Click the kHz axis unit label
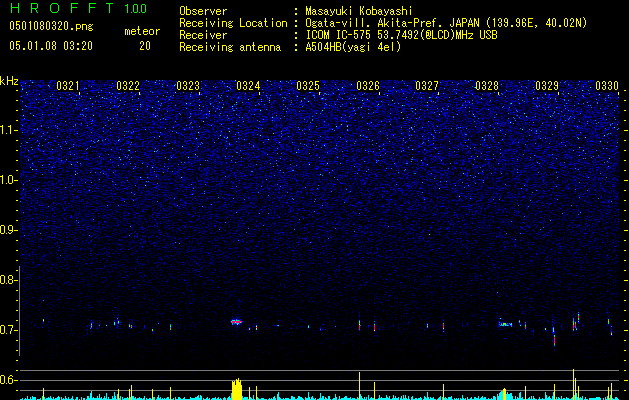629x400 pixels. 9,81
